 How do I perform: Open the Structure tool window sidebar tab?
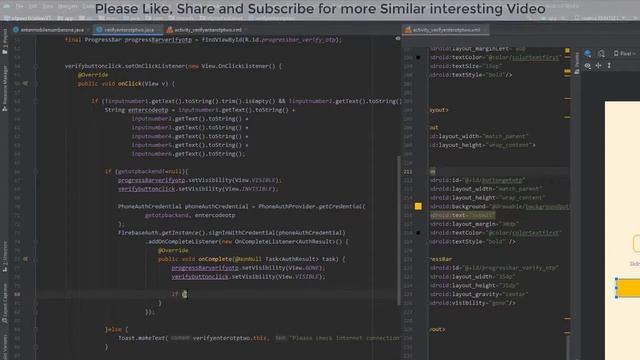tap(5, 257)
